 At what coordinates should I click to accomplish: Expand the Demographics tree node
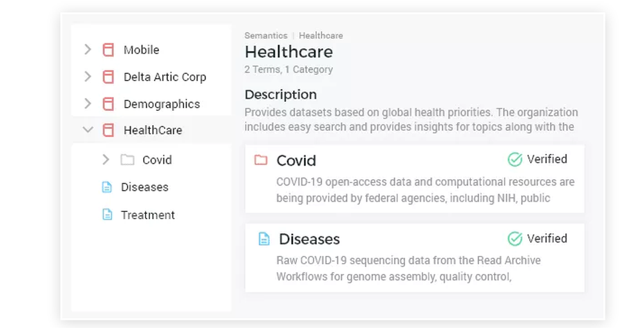[88, 104]
